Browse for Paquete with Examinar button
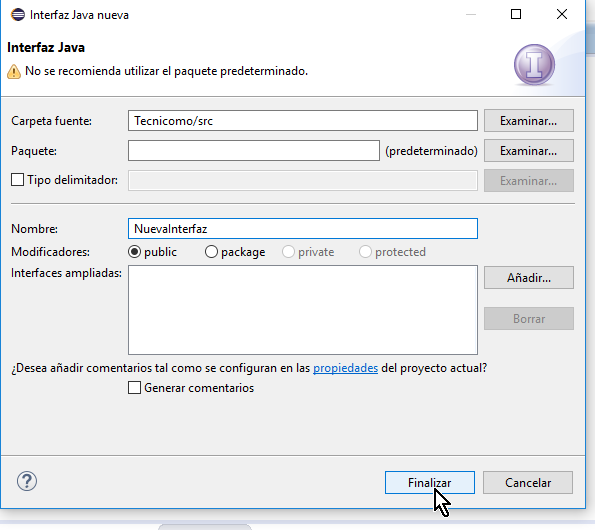Viewport: 595px width, 530px height. click(x=529, y=151)
